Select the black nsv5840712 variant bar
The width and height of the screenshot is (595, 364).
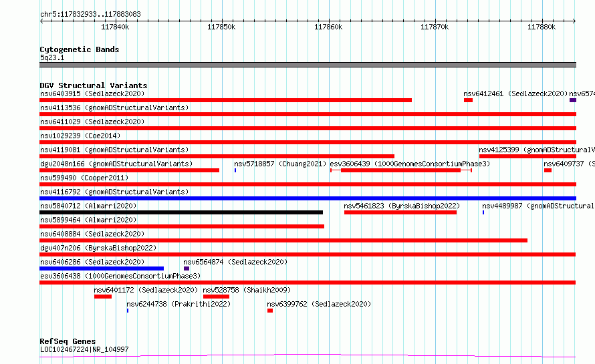(x=181, y=212)
